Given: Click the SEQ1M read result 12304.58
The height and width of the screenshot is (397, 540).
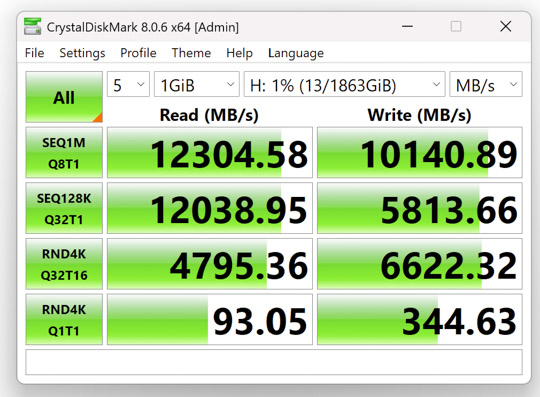Looking at the screenshot, I should 210,153.
